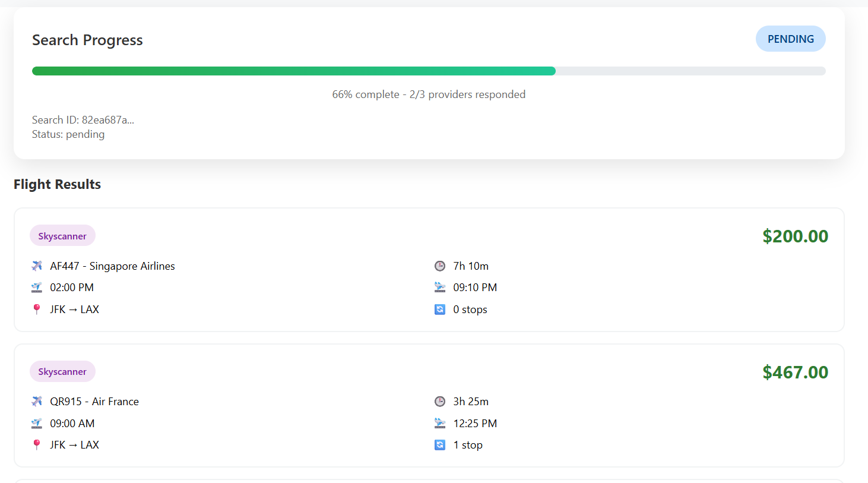The width and height of the screenshot is (868, 483).
Task: Select AF447 - Singapore Airlines flight name
Action: pyautogui.click(x=112, y=266)
